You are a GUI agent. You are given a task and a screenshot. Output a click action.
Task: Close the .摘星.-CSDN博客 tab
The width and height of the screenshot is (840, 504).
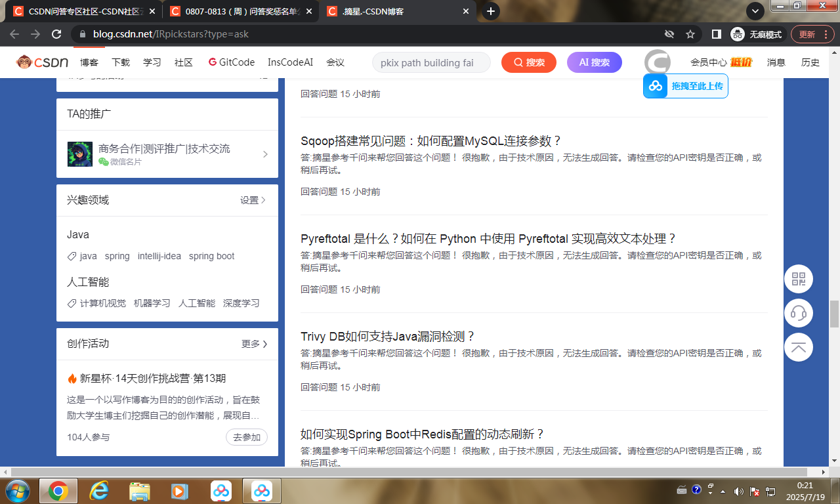[466, 11]
